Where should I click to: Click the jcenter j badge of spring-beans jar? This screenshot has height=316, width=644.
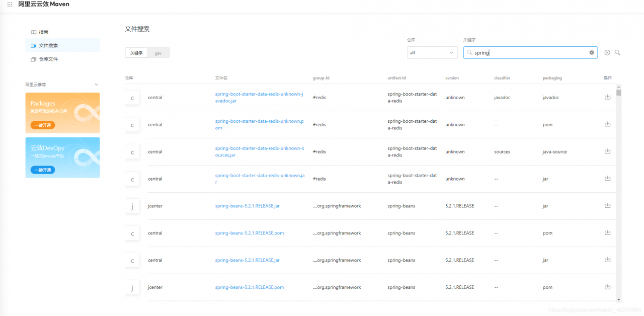pos(132,206)
